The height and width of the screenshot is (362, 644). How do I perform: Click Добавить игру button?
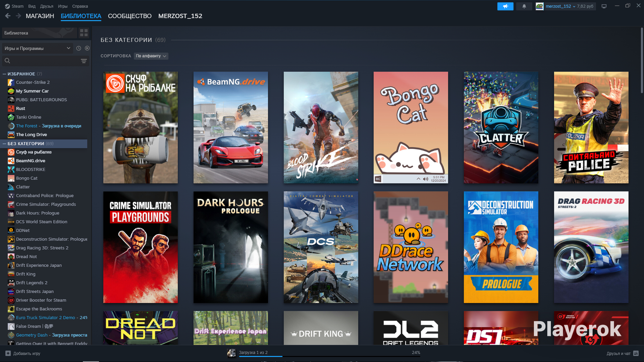tap(23, 353)
